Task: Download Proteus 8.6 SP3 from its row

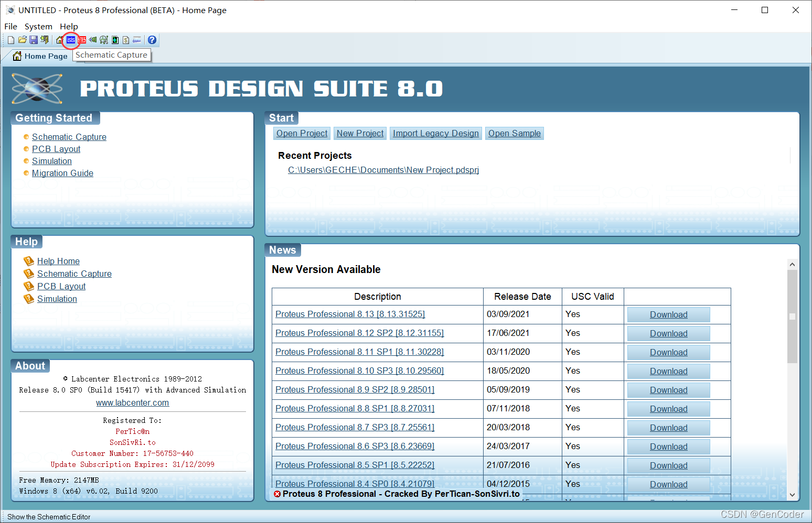Action: pos(669,446)
